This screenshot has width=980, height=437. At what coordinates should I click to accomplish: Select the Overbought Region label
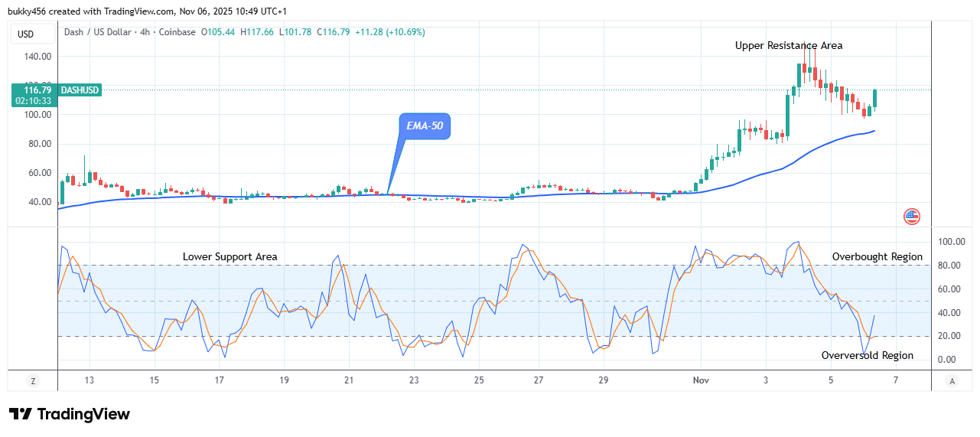[877, 257]
